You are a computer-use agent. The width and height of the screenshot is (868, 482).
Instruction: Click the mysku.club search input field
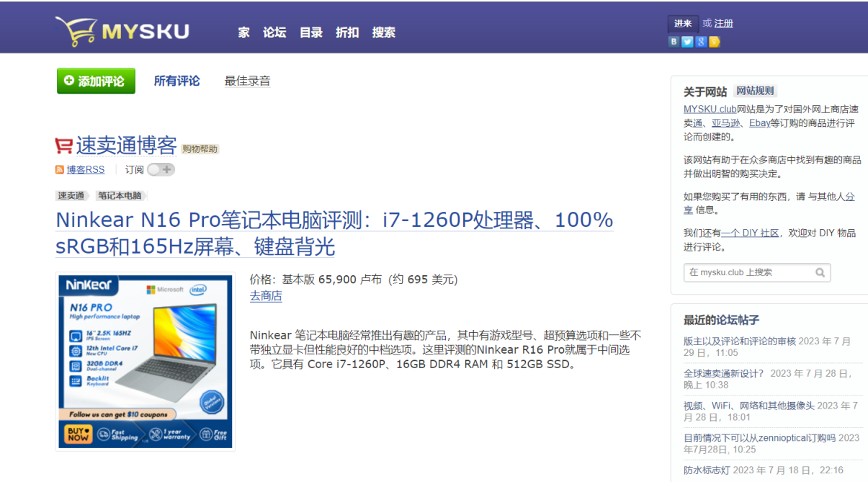pos(748,272)
